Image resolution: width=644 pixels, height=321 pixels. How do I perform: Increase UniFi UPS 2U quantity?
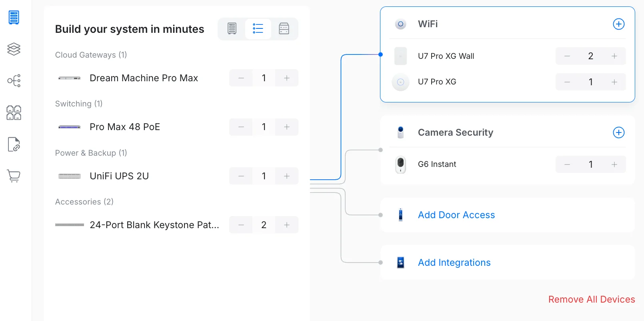pyautogui.click(x=287, y=176)
